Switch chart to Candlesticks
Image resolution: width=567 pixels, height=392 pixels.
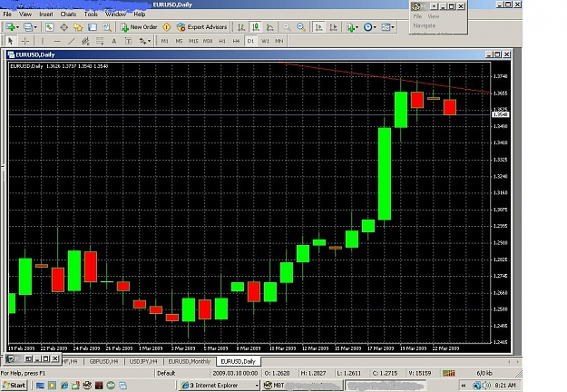point(256,27)
